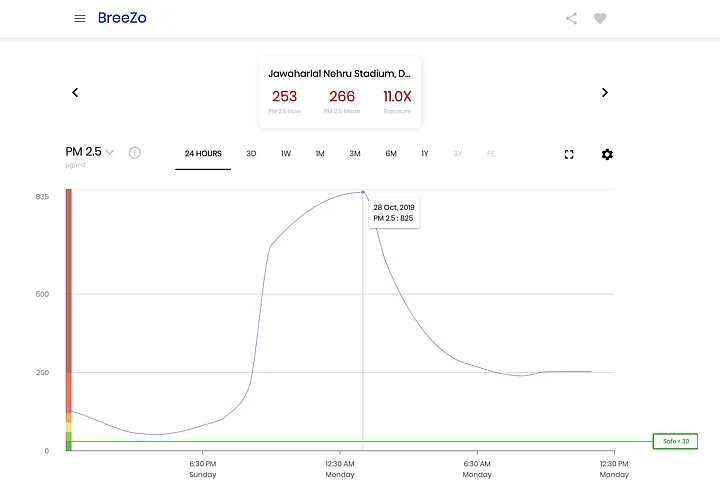Screen dimensions: 720x486
Task: Select the 1Y time range
Action: [425, 154]
